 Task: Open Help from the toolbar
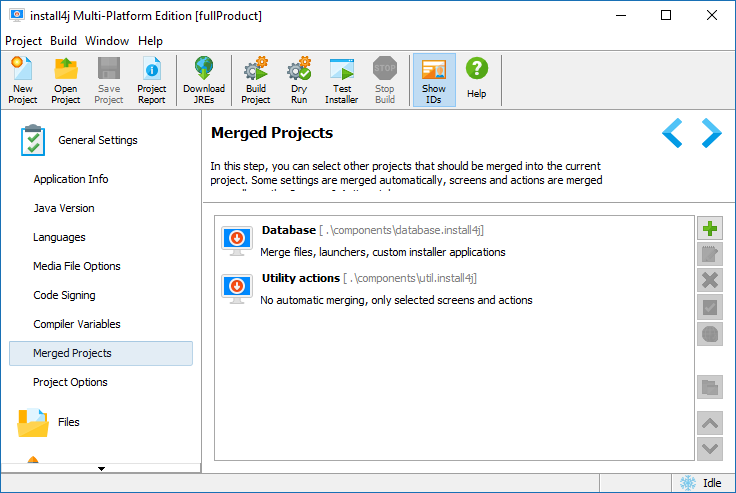coord(476,77)
